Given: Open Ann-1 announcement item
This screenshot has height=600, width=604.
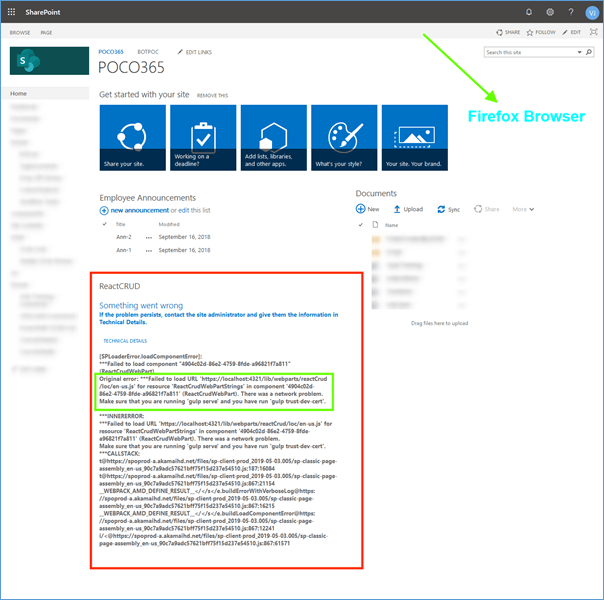Looking at the screenshot, I should 124,250.
